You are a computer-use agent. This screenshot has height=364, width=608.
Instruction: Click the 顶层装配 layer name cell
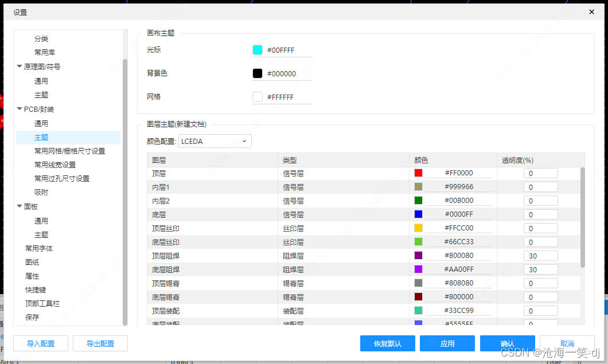(x=212, y=311)
